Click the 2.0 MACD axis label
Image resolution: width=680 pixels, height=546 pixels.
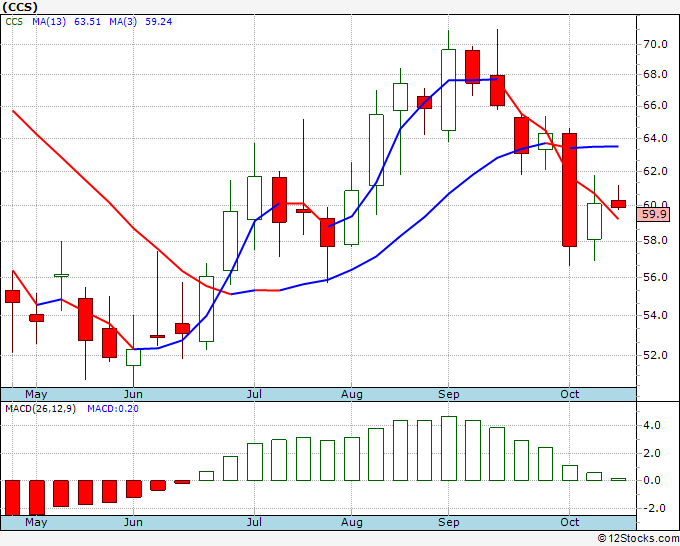click(652, 454)
